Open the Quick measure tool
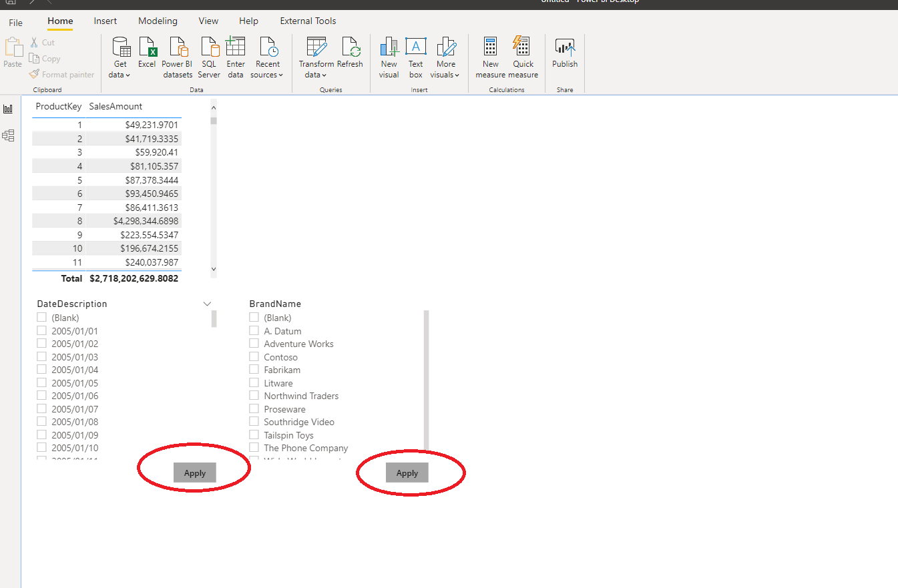The image size is (898, 588). click(523, 57)
